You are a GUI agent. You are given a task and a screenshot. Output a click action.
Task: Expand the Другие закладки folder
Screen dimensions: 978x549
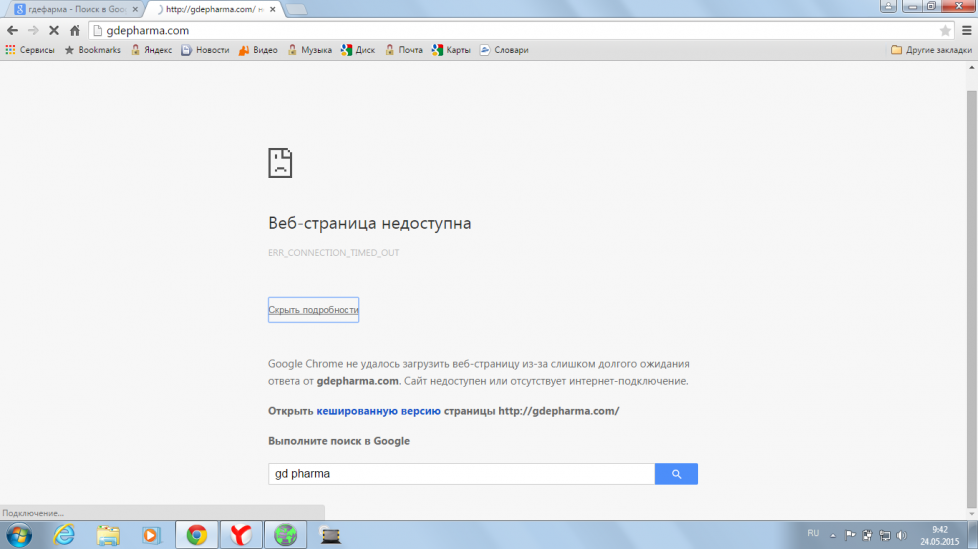tap(930, 50)
